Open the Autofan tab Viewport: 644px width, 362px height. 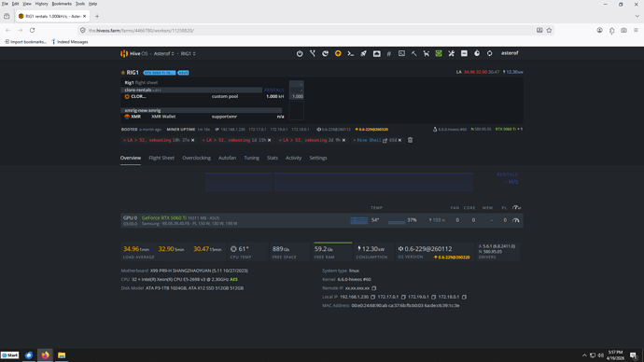coord(227,158)
